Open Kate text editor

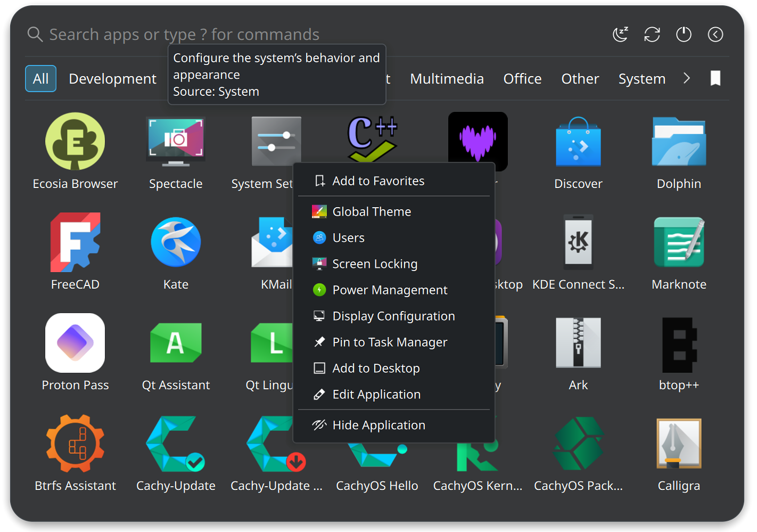(x=176, y=252)
